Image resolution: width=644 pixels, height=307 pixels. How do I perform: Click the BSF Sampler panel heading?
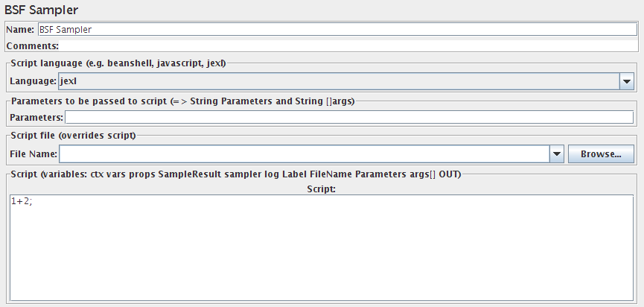pyautogui.click(x=41, y=10)
